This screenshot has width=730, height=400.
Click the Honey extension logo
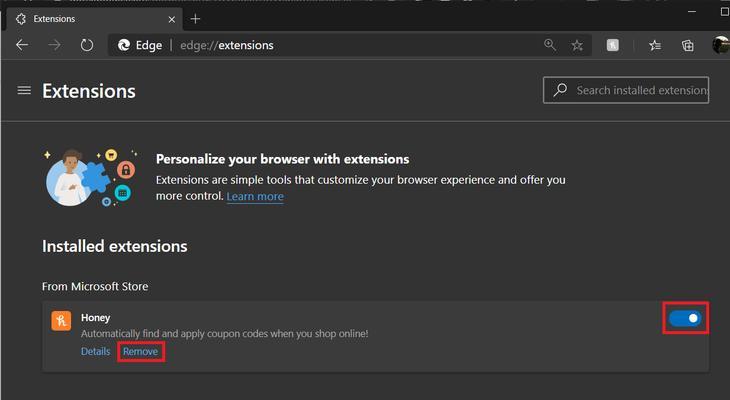click(x=61, y=321)
